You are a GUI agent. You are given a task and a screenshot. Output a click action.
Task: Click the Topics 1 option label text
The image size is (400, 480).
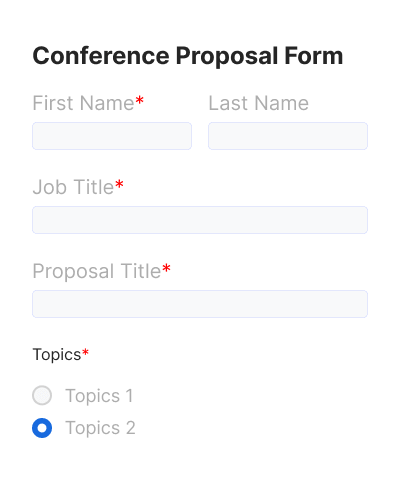pyautogui.click(x=99, y=396)
